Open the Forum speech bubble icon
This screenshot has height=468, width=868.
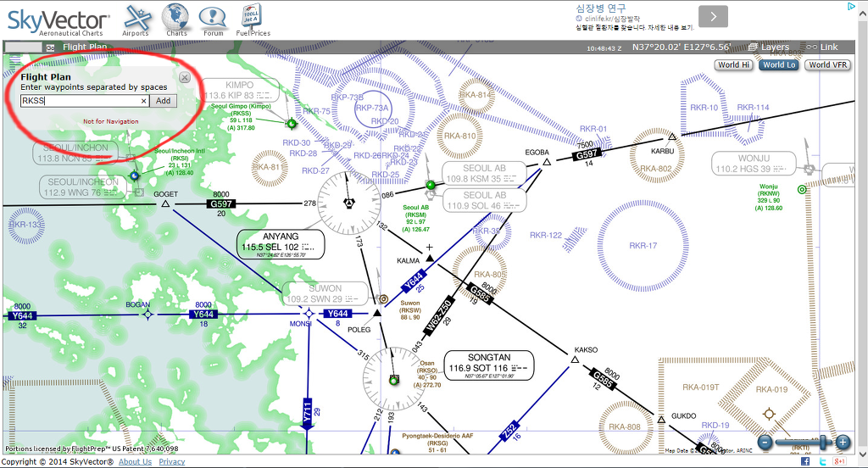213,21
